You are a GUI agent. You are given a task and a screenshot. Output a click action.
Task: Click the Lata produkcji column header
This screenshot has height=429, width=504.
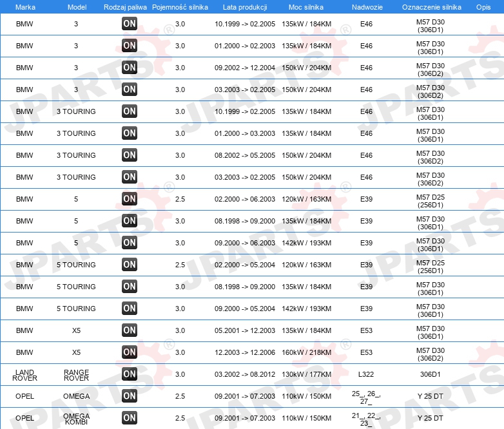pyautogui.click(x=245, y=7)
